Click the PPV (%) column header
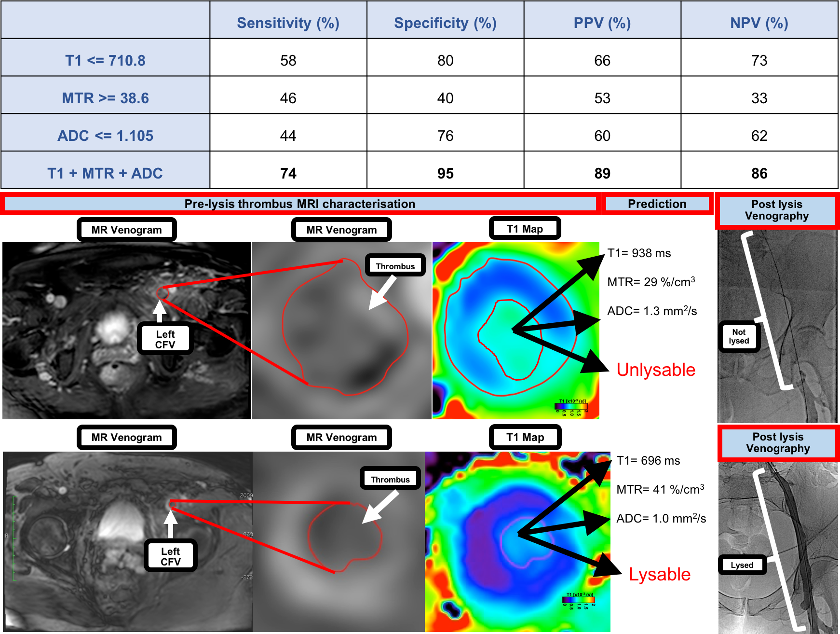 pyautogui.click(x=602, y=23)
